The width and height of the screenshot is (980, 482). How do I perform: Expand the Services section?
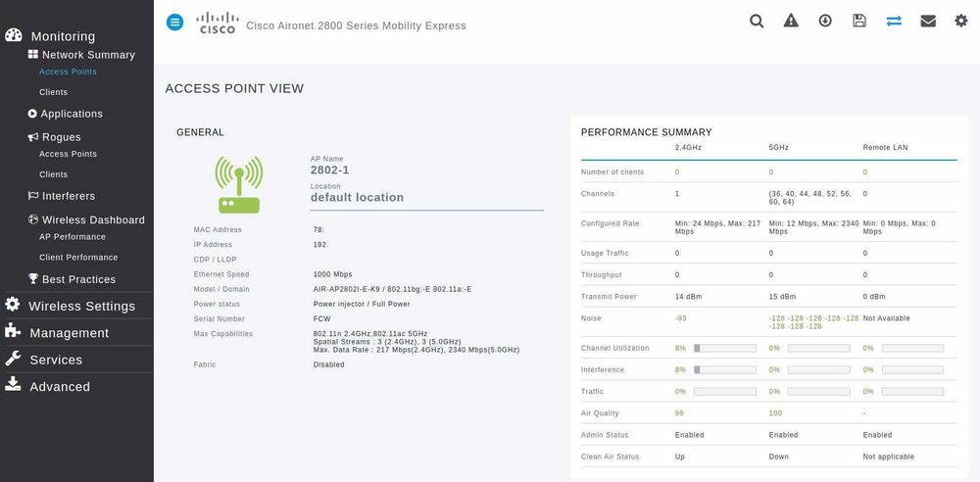point(56,360)
